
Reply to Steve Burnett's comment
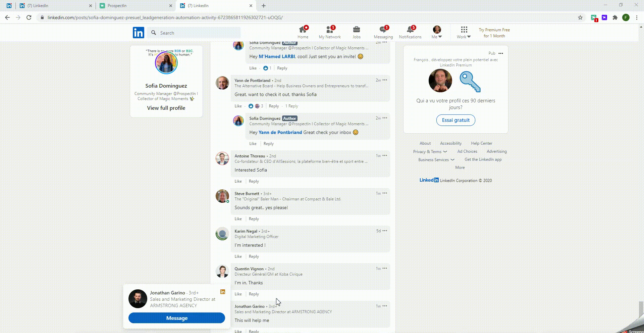[x=254, y=219]
